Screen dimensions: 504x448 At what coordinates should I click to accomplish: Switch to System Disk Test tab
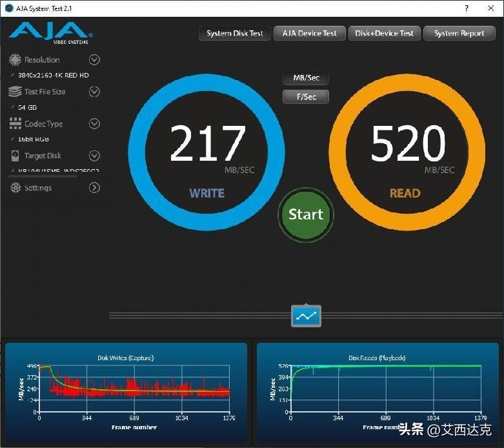pyautogui.click(x=235, y=34)
